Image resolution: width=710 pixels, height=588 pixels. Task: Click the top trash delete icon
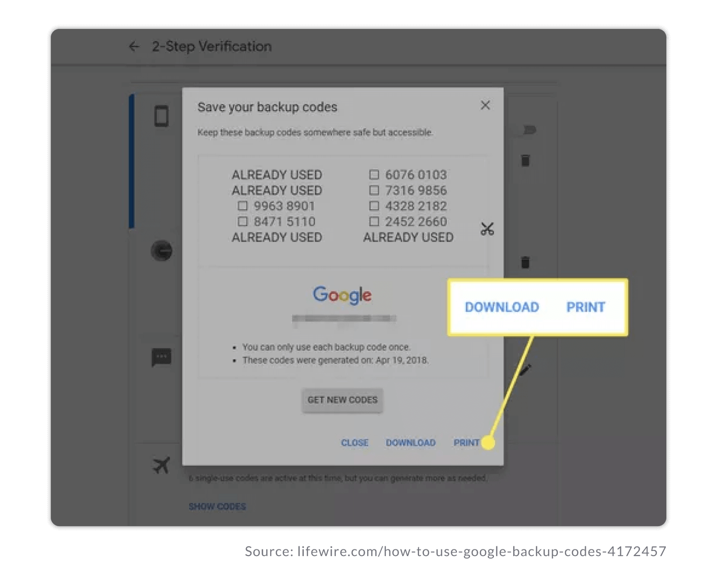coord(525,160)
